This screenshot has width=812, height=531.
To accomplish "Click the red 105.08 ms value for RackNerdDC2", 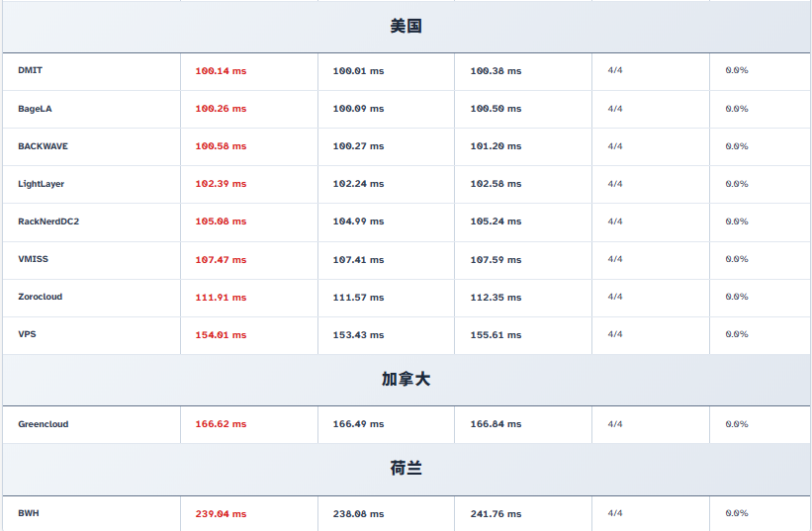I will pyautogui.click(x=221, y=221).
